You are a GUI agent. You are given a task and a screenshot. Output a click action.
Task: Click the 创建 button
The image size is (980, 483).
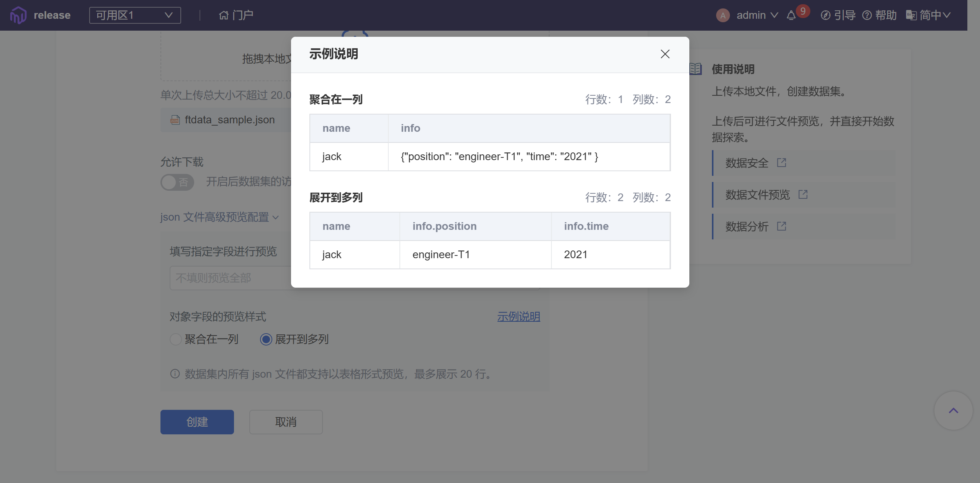[x=197, y=422]
